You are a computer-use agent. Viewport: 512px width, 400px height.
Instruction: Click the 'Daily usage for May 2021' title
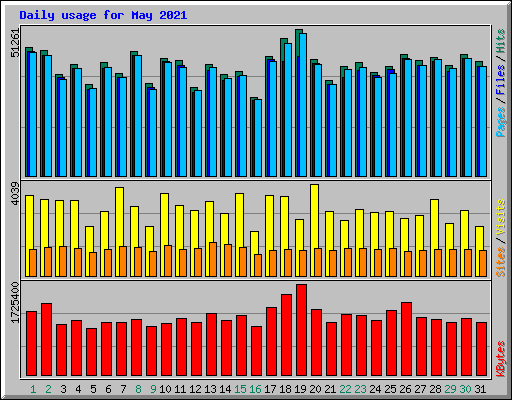click(103, 15)
